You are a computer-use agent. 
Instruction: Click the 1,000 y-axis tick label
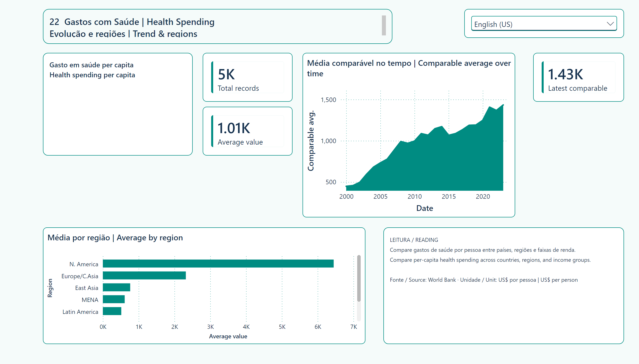click(x=328, y=141)
